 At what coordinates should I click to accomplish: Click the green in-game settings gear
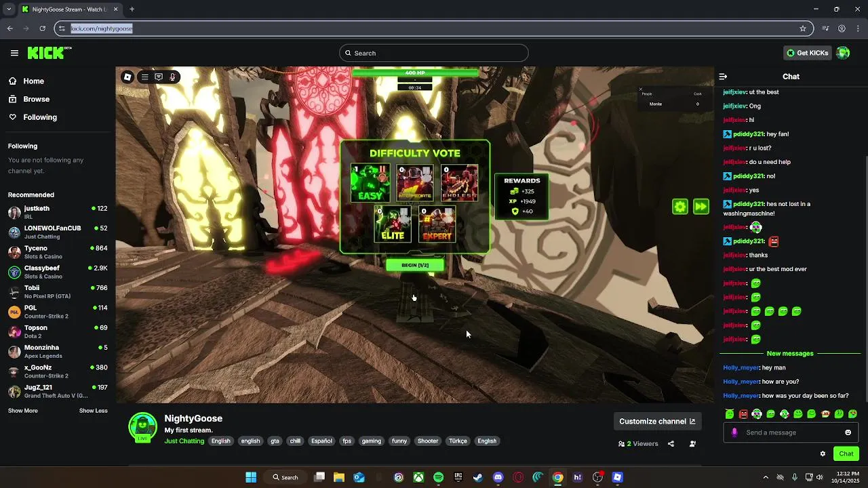tap(680, 207)
